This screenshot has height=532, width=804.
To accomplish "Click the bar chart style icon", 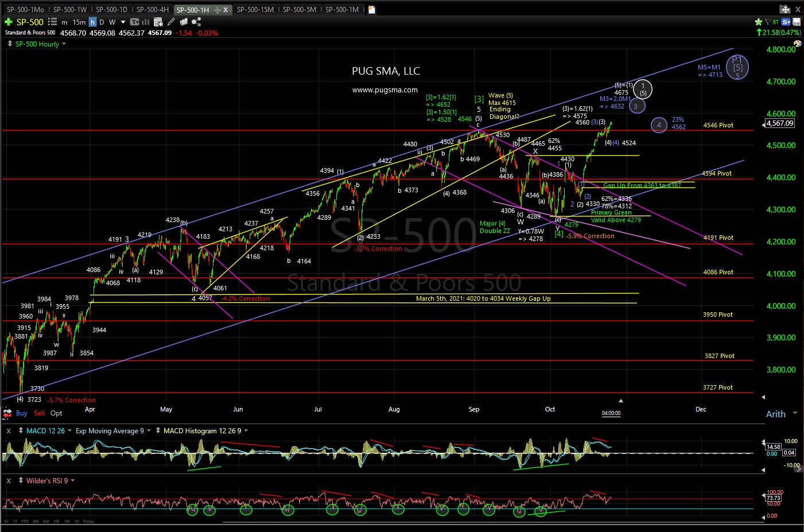I will coord(146,22).
